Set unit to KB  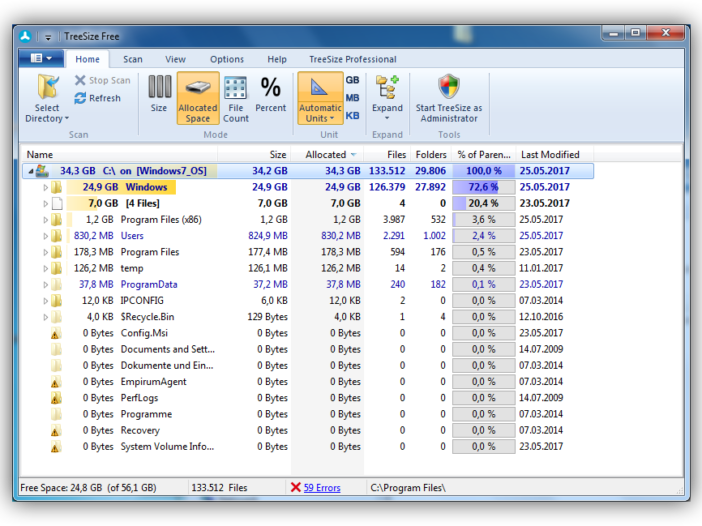[352, 115]
